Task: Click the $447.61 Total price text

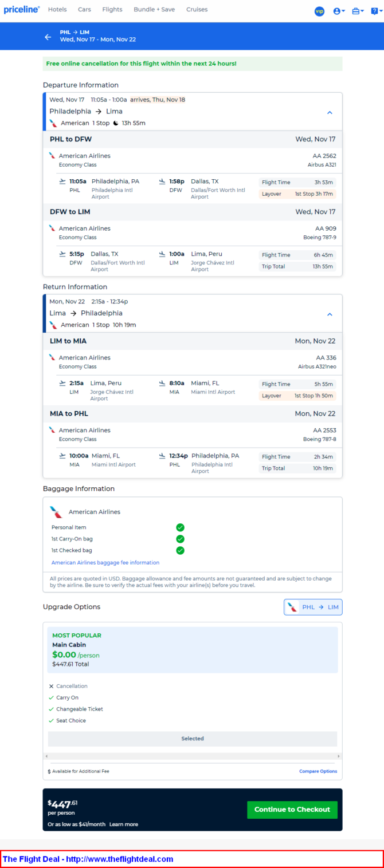Action: (70, 664)
